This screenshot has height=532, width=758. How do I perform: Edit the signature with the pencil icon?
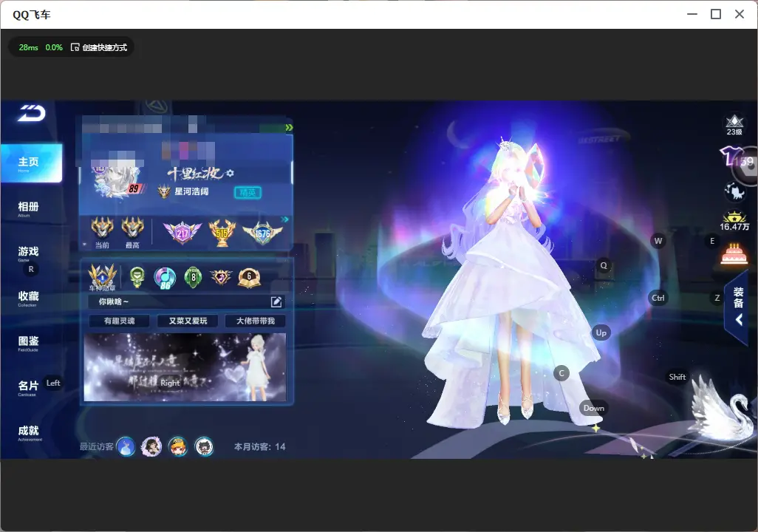(x=276, y=301)
